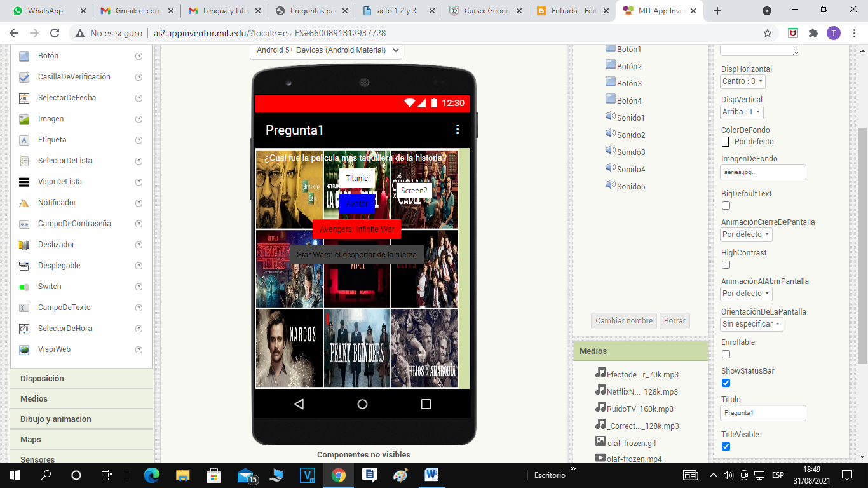The image size is (868, 488).
Task: Select the CampoDeContraseña palette icon
Action: point(24,224)
